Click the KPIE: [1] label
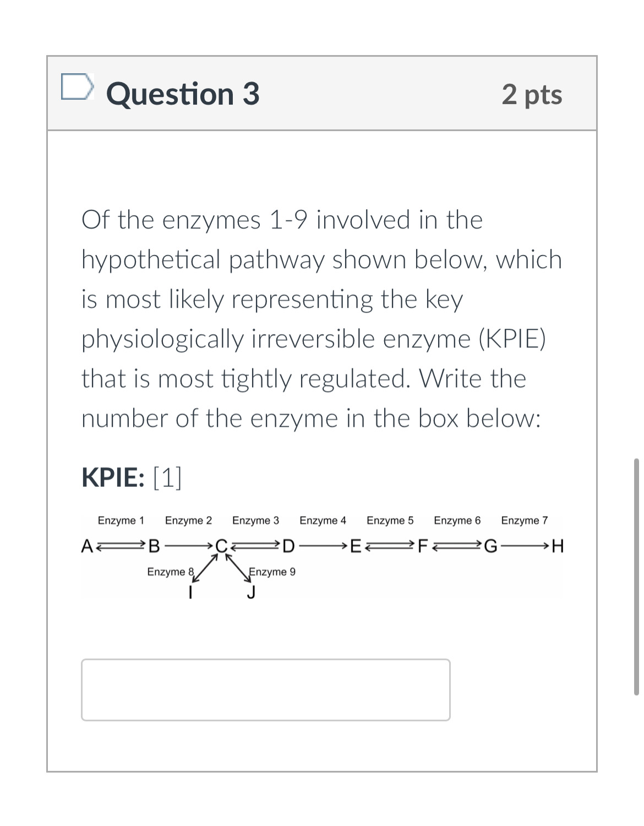 pyautogui.click(x=132, y=477)
